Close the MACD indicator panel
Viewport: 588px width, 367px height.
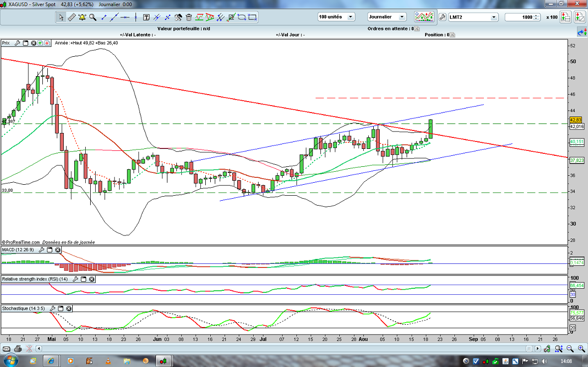(x=58, y=250)
